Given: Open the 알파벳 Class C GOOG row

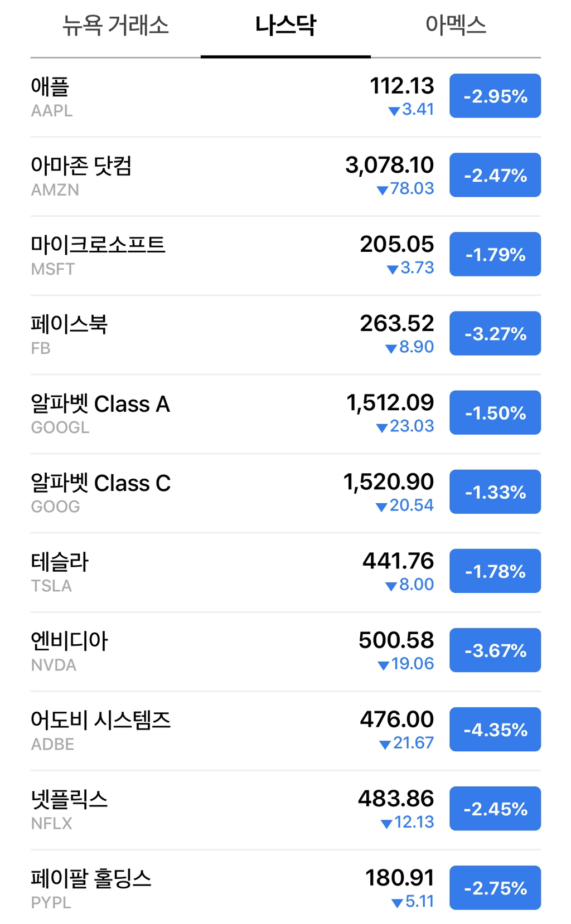Looking at the screenshot, I should tap(285, 493).
